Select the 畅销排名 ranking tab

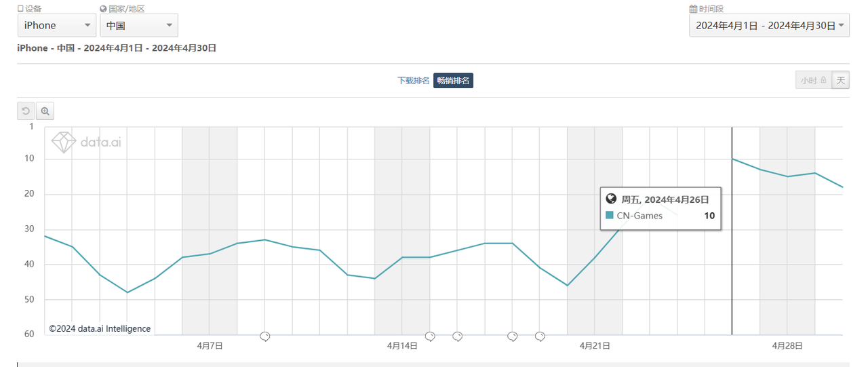coord(453,80)
